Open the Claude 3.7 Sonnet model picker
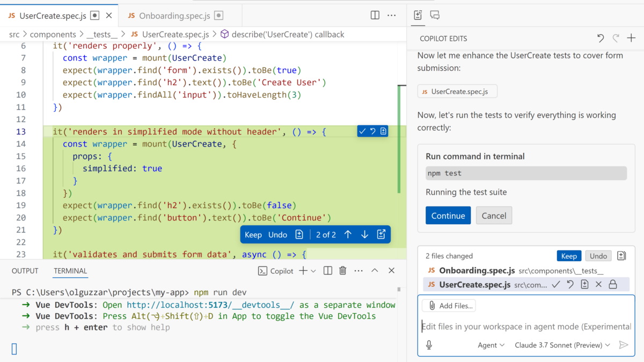This screenshot has height=362, width=644. [562, 345]
